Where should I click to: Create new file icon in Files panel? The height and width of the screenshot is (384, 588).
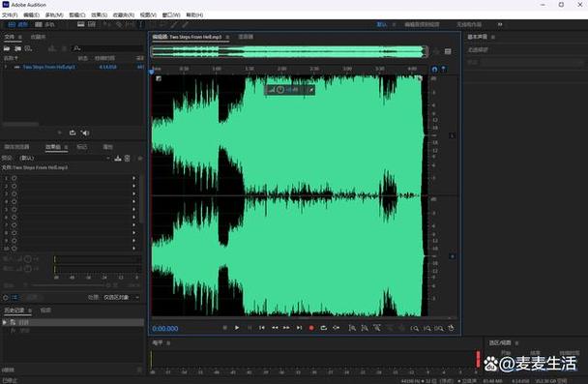[28, 48]
